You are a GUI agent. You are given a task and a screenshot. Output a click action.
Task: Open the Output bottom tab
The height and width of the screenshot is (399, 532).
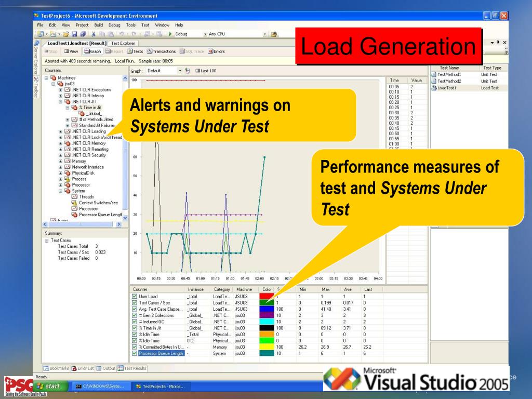coord(106,368)
